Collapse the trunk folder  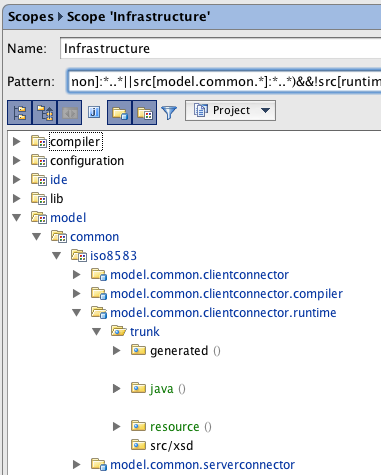97,332
